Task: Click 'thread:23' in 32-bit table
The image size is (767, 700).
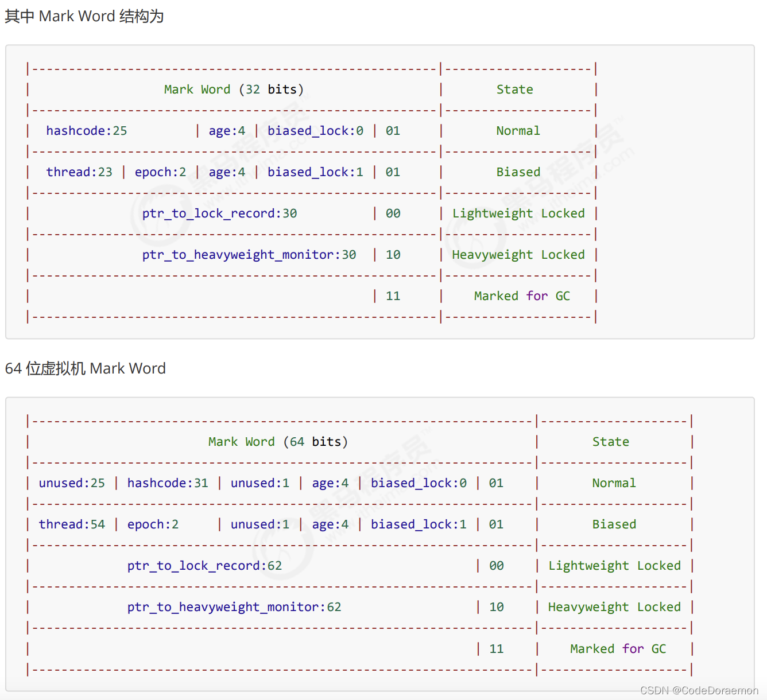Action: tap(79, 172)
